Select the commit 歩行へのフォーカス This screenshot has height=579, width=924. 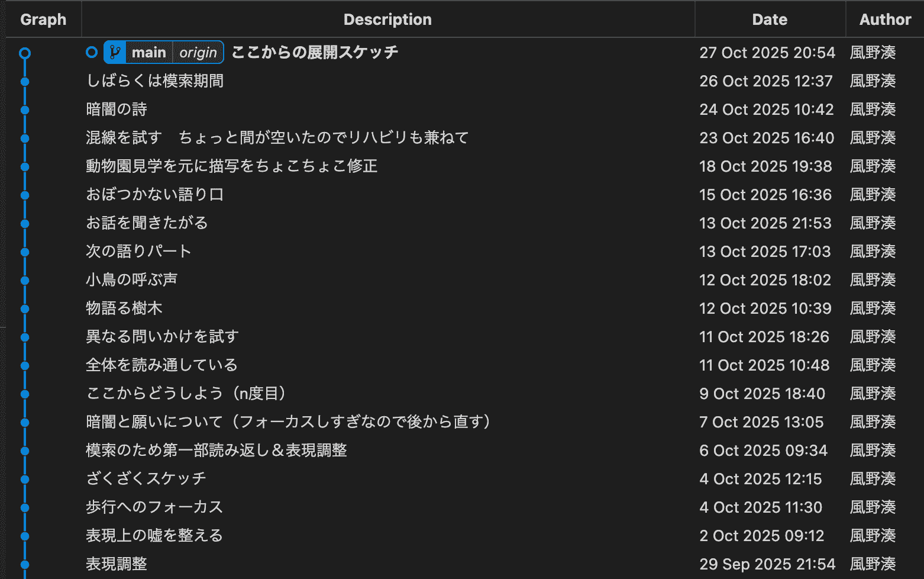tap(154, 507)
